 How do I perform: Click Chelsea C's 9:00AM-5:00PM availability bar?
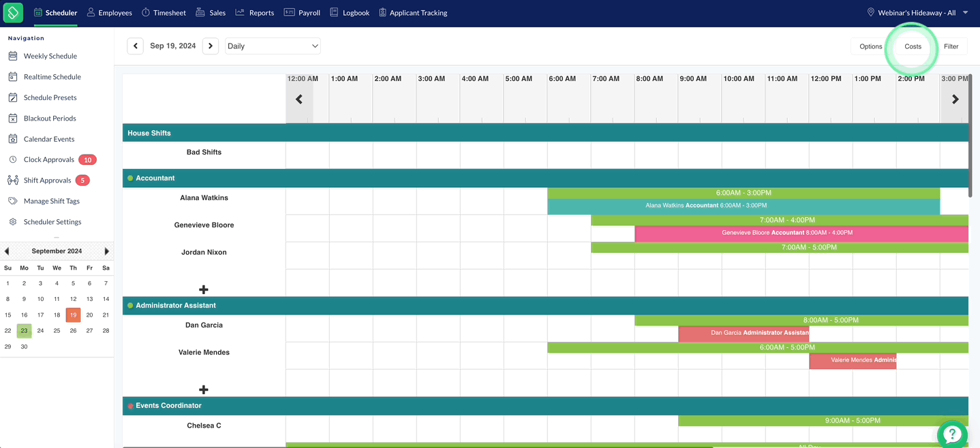coord(823,421)
